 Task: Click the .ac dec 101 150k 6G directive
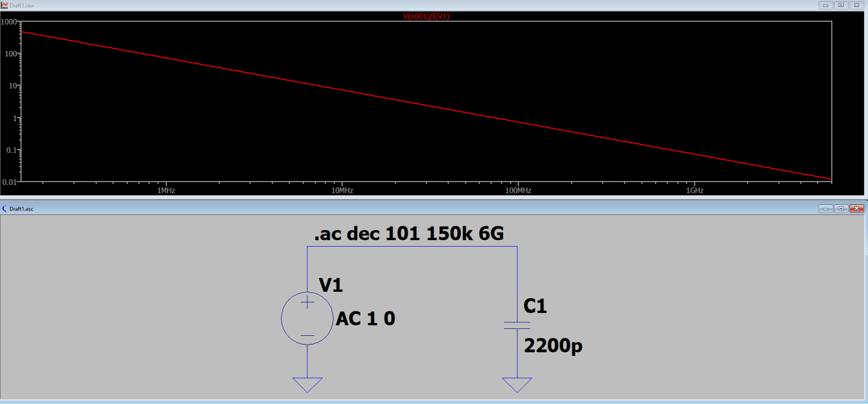pyautogui.click(x=409, y=233)
